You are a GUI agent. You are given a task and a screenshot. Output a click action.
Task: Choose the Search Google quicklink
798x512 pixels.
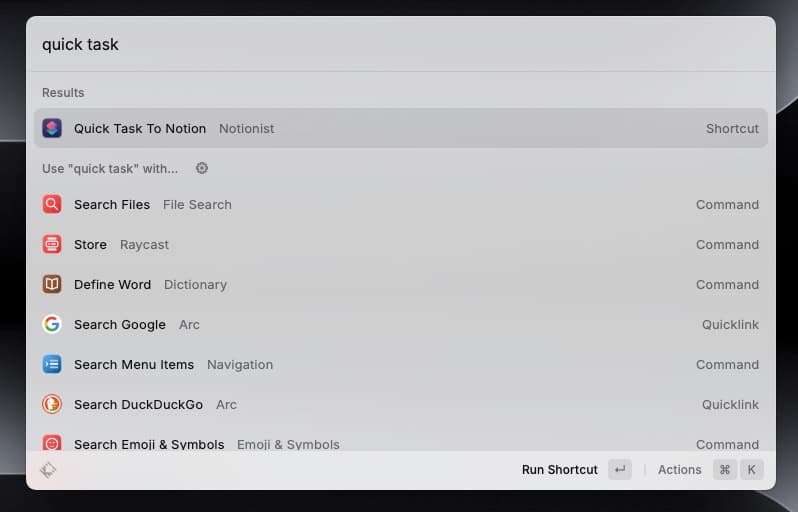click(x=401, y=324)
